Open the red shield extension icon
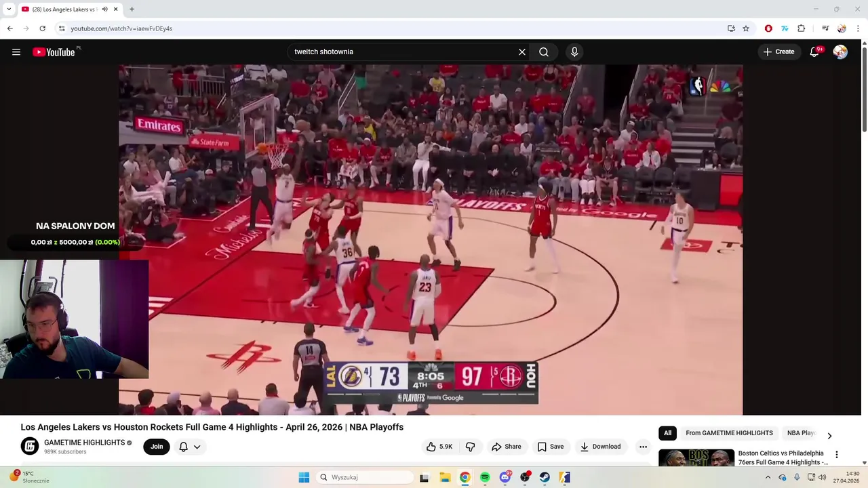Viewport: 868px width, 488px height. pyautogui.click(x=768, y=28)
